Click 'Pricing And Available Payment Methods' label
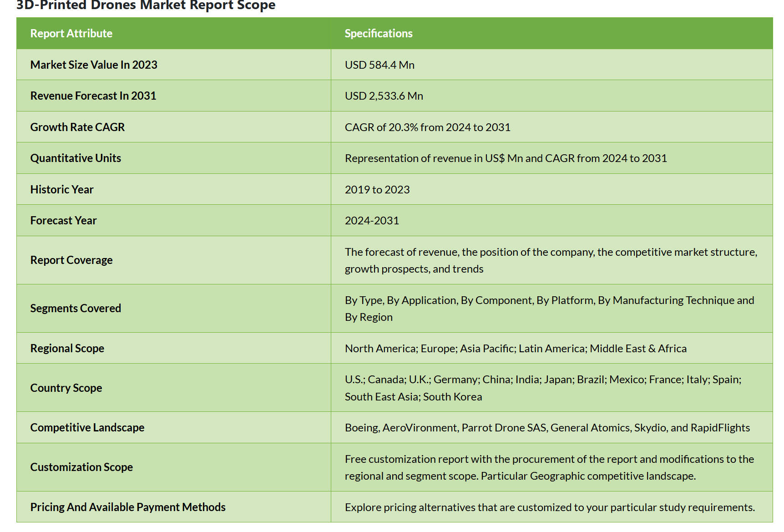This screenshot has width=784, height=532. point(128,507)
